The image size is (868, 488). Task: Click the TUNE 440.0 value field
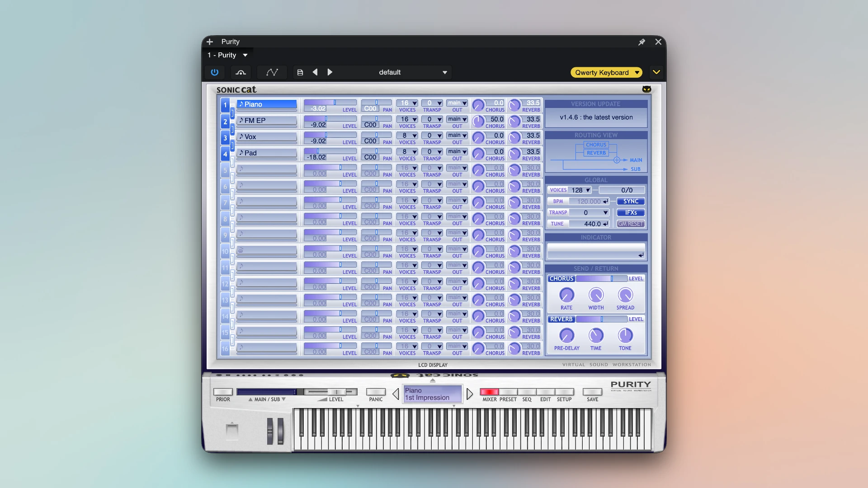point(589,224)
